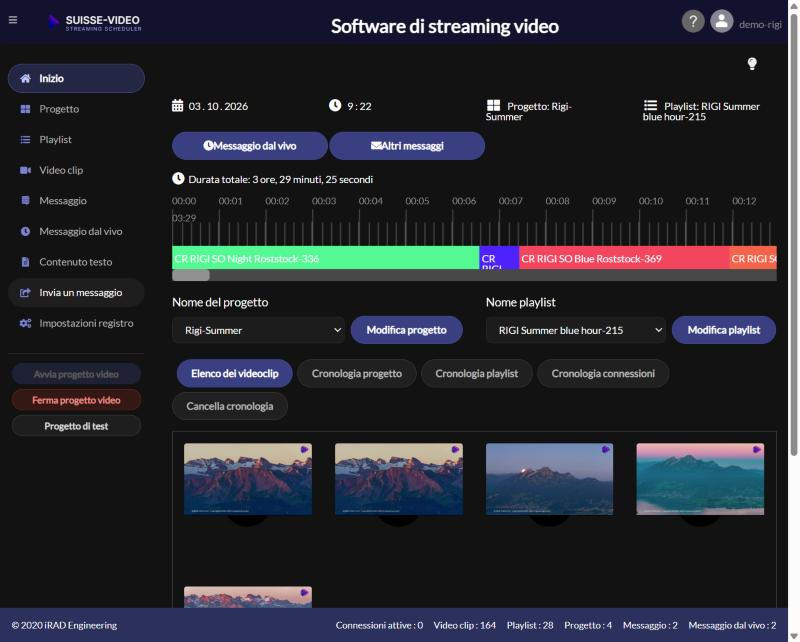The height and width of the screenshot is (642, 800).
Task: Click the Messaggio dal vivo button
Action: (250, 146)
